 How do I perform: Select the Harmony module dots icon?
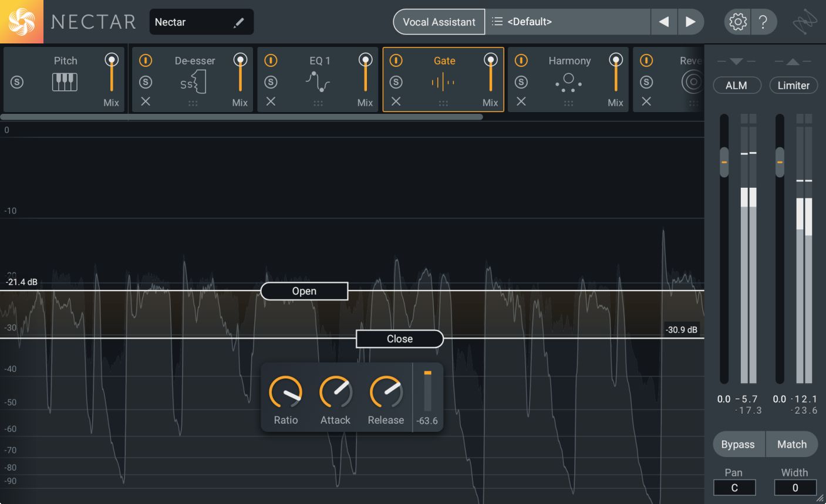(568, 83)
